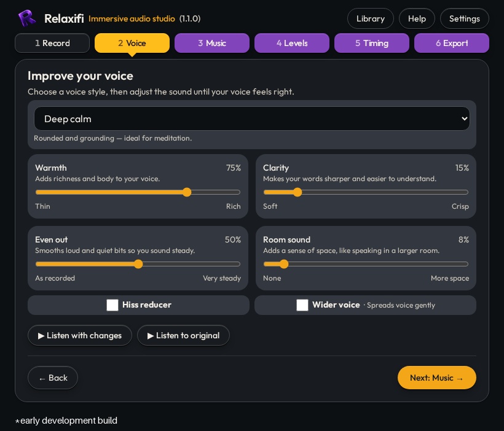Viewport: 504px width, 431px height.
Task: Switch to the 6 Export step
Action: pyautogui.click(x=452, y=43)
